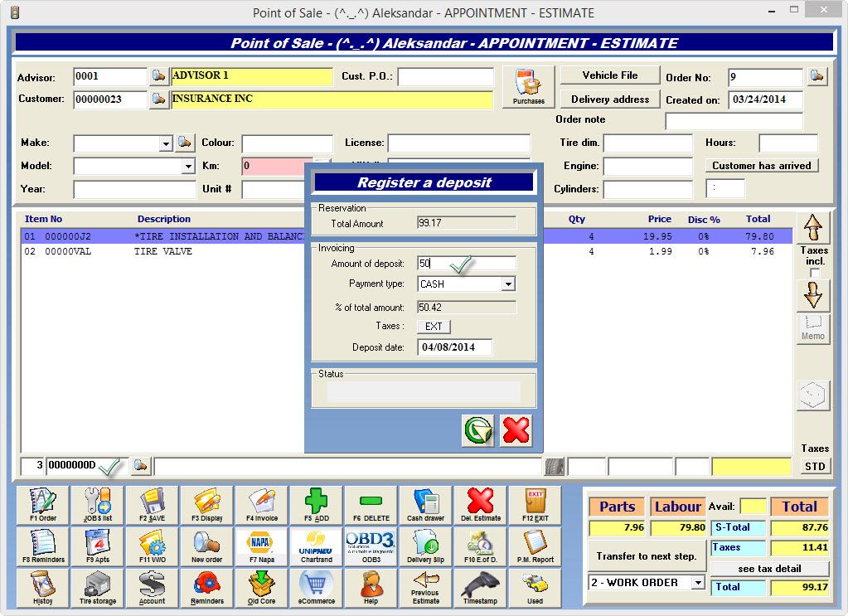The width and height of the screenshot is (848, 616).
Task: Move item down with down arrow
Action: point(813,295)
